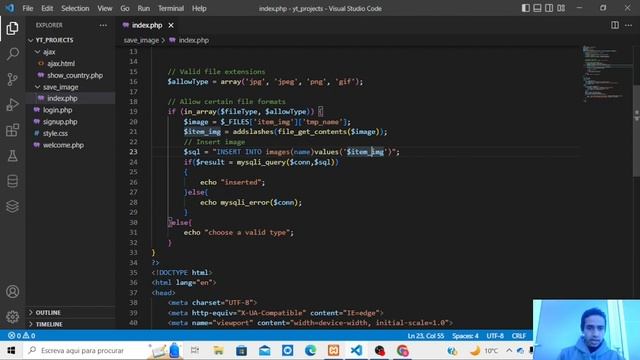Open welcome.php in the explorer
Screen dimensions: 640x360
click(63, 145)
